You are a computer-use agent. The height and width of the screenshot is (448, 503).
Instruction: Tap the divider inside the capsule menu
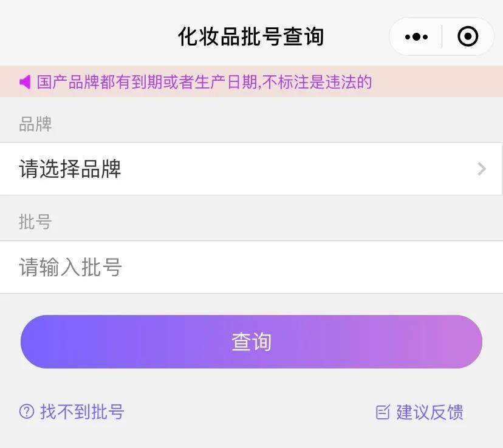(x=442, y=37)
